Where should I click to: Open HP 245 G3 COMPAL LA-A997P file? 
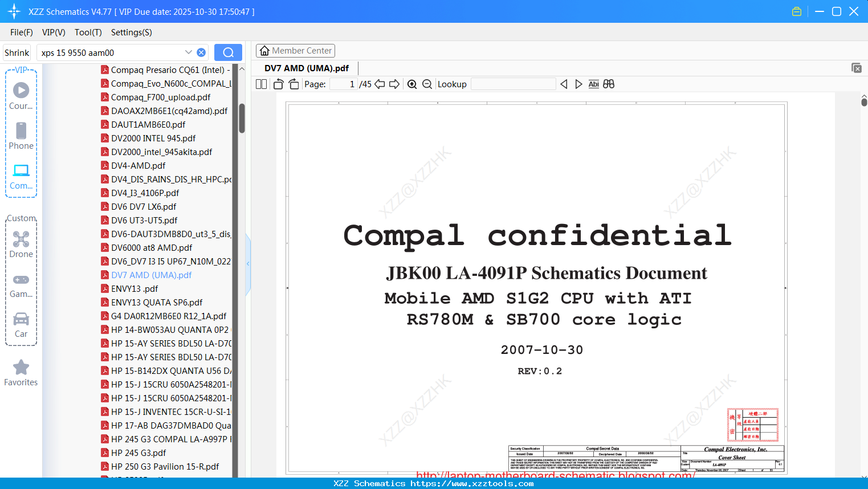point(166,439)
